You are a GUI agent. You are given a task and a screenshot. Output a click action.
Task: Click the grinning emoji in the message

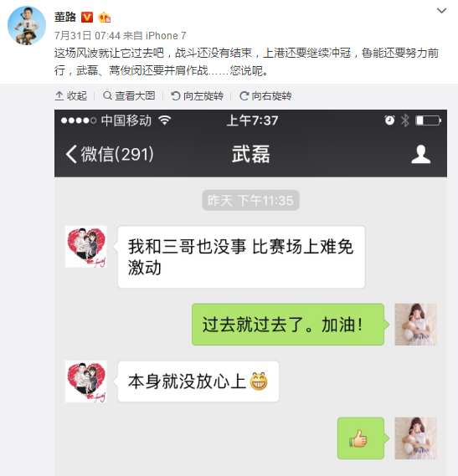click(x=259, y=381)
